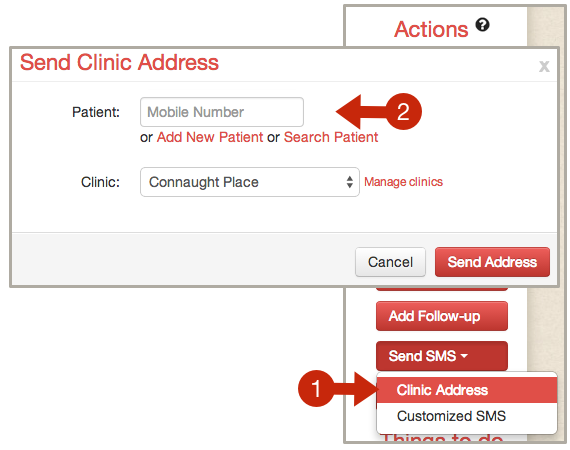Select Clinic Address menu item
570x450 pixels.
(467, 390)
